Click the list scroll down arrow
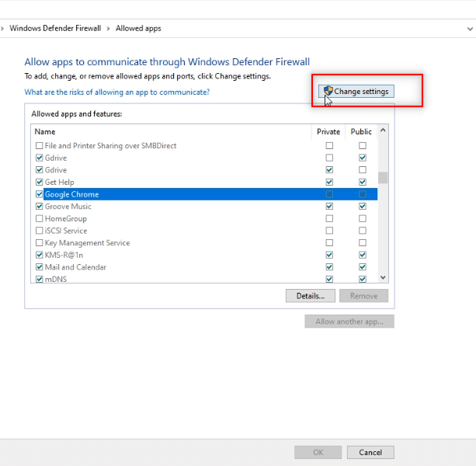The width and height of the screenshot is (476, 466). point(383,277)
